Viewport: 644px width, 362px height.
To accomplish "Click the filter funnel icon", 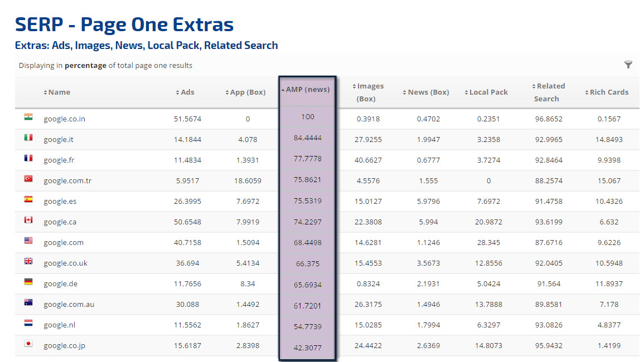I will pyautogui.click(x=628, y=65).
